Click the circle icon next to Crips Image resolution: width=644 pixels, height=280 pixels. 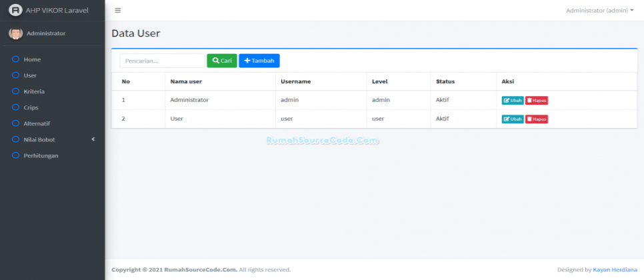click(15, 107)
